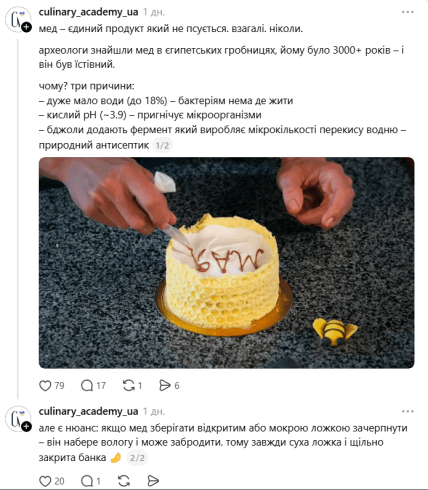Click second post timestamp 1 дн.
The height and width of the screenshot is (490, 428).
[154, 412]
